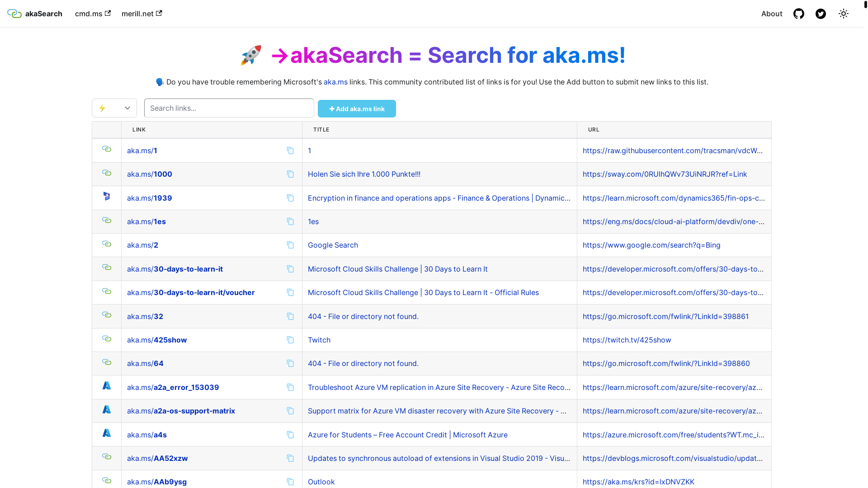Open the twitch.tv/425show URL
Image resolution: width=868 pixels, height=488 pixels.
point(627,340)
